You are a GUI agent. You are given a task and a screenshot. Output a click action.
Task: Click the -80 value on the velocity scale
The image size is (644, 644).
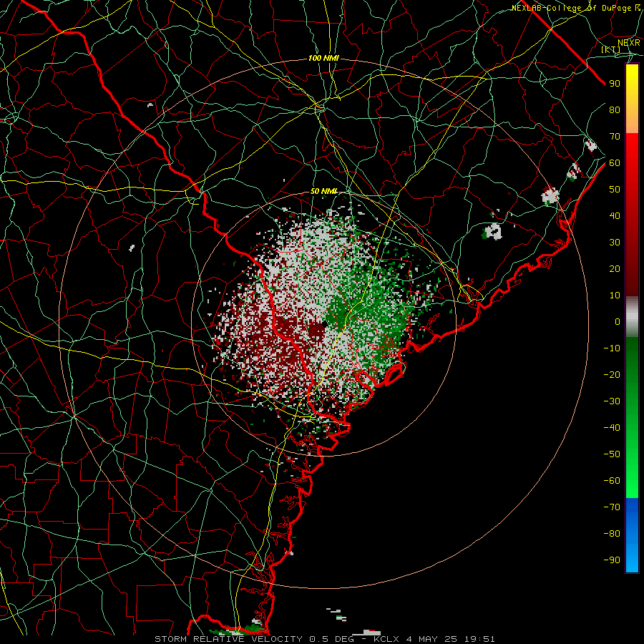pyautogui.click(x=612, y=534)
